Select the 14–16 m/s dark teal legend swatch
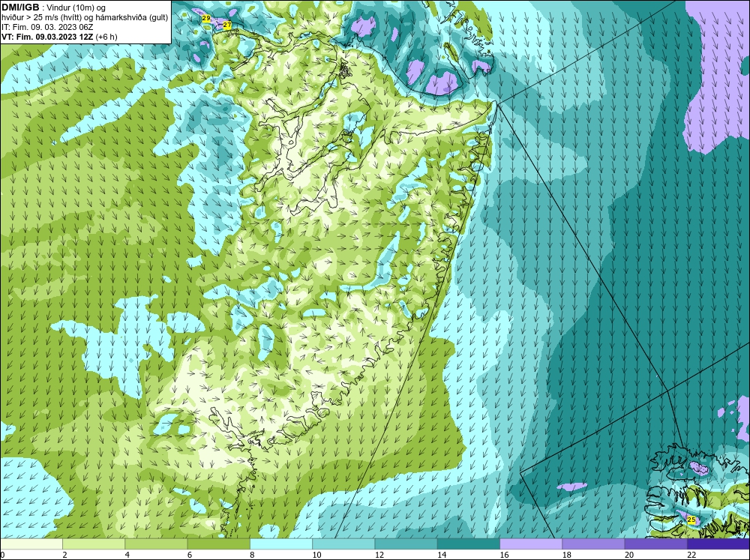This screenshot has width=750, height=560. coord(469,544)
